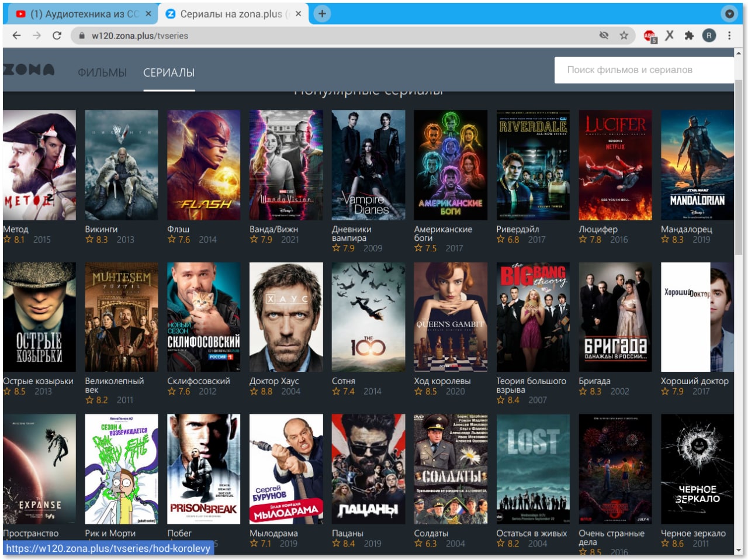This screenshot has width=748, height=560.
Task: Click the profile avatar R icon
Action: coord(709,36)
